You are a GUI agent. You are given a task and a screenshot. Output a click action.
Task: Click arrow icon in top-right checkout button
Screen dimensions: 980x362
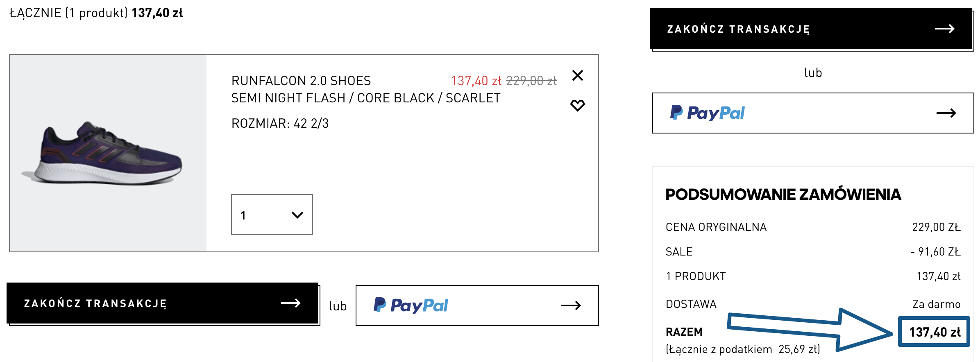coord(944,29)
